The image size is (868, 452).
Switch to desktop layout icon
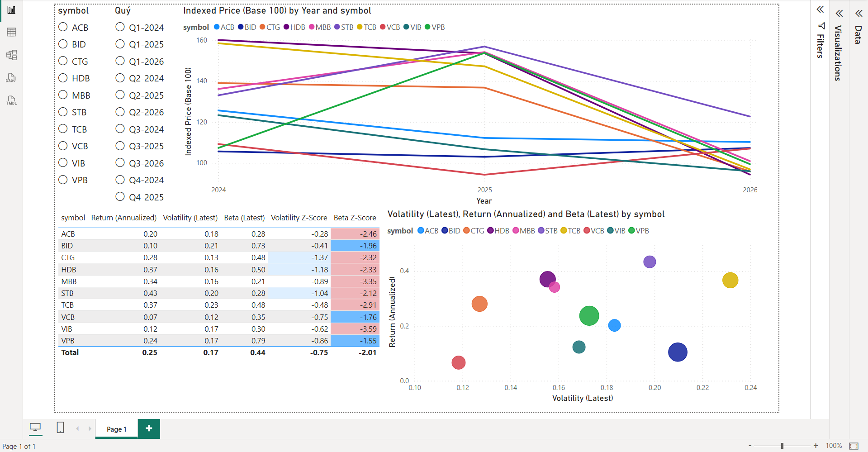(35, 428)
